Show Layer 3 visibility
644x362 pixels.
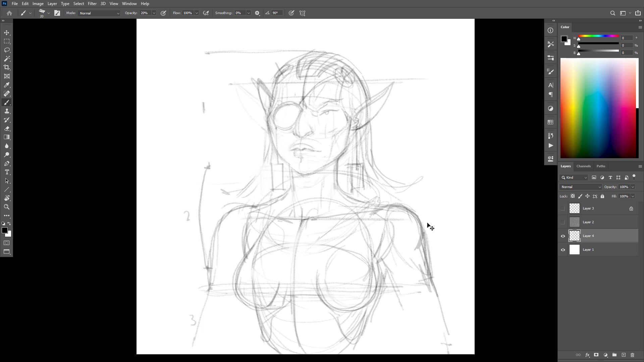point(563,208)
